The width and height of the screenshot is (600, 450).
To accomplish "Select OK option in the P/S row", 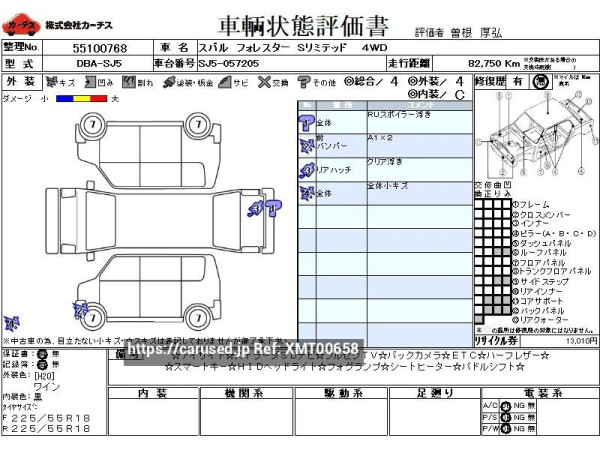I will pos(506,417).
